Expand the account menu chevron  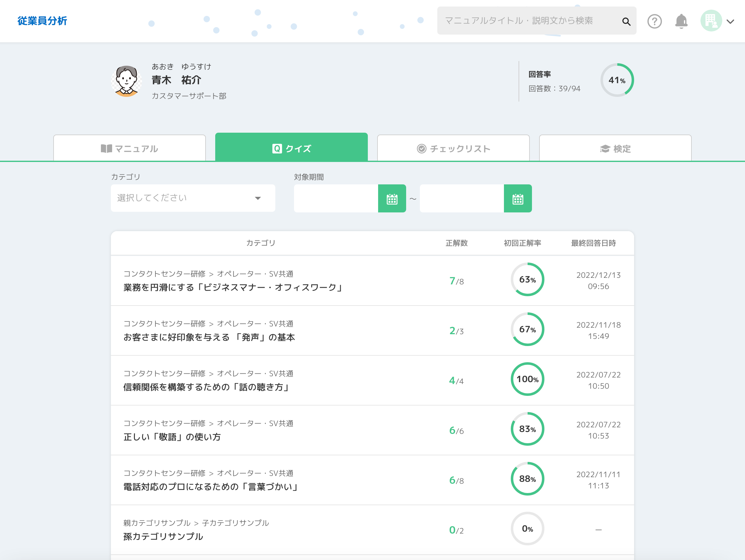(730, 22)
